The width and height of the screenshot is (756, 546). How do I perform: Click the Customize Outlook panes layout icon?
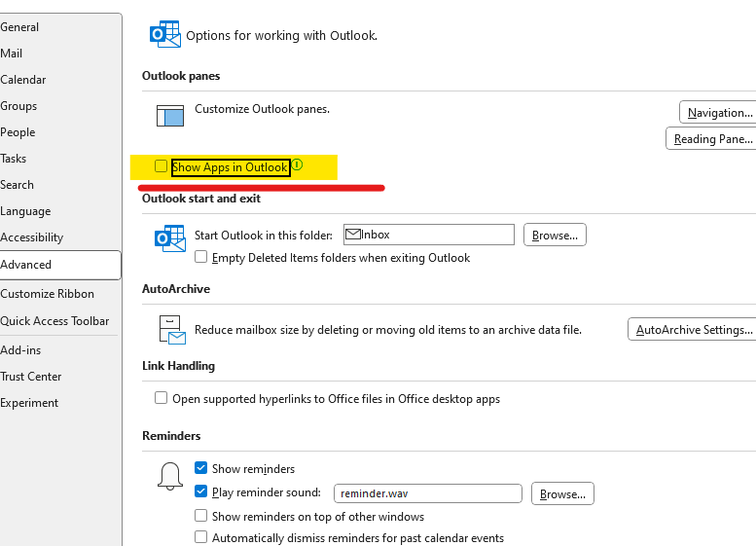click(x=170, y=116)
